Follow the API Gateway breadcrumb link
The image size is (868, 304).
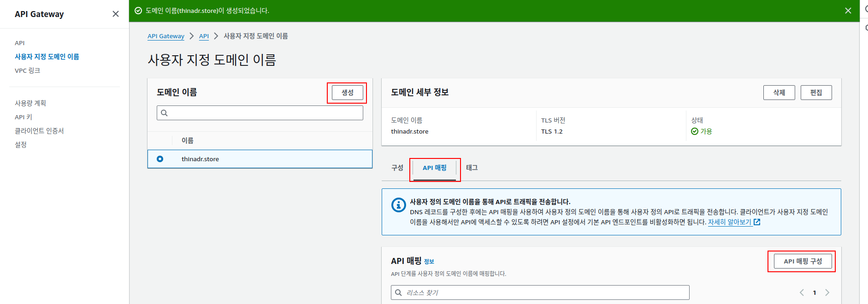[x=166, y=36]
